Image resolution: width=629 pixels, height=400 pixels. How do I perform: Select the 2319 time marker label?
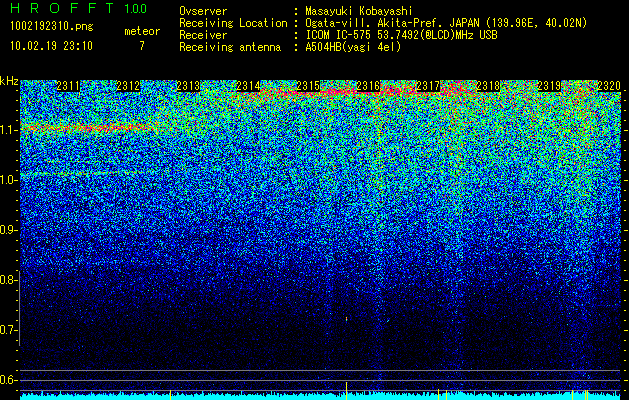point(549,86)
